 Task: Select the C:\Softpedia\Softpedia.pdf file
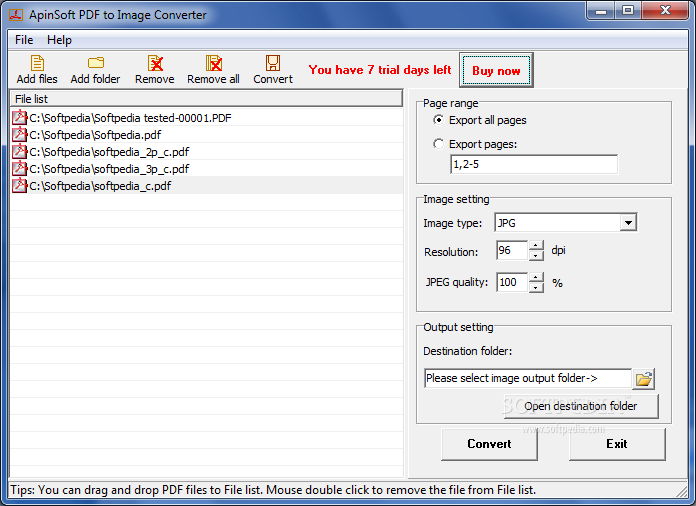tap(206, 134)
